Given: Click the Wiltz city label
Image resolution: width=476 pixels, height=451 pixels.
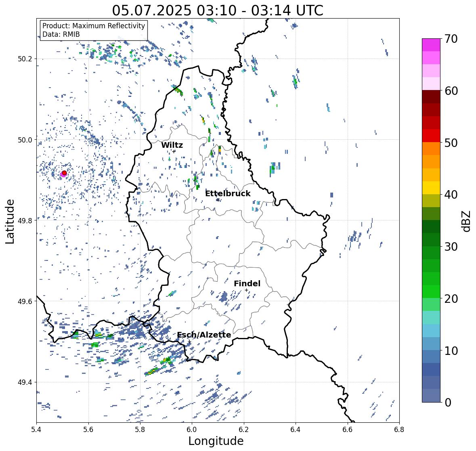Looking at the screenshot, I should tap(172, 145).
